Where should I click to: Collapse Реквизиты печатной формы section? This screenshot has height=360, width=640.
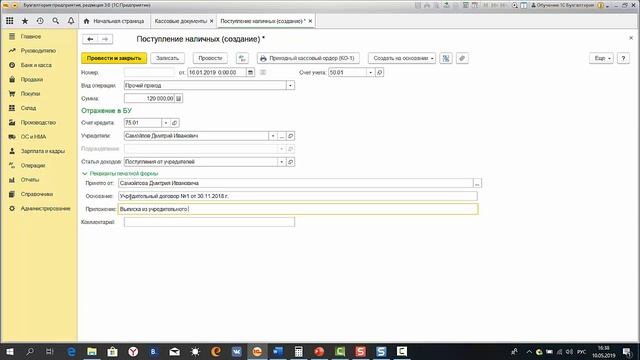click(x=120, y=173)
